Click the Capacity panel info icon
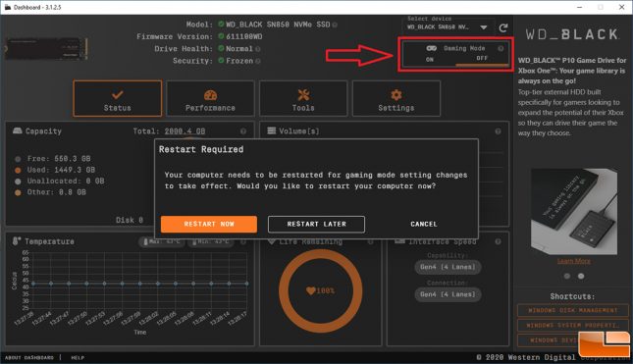Image resolution: width=633 pixels, height=364 pixels. 243,131
